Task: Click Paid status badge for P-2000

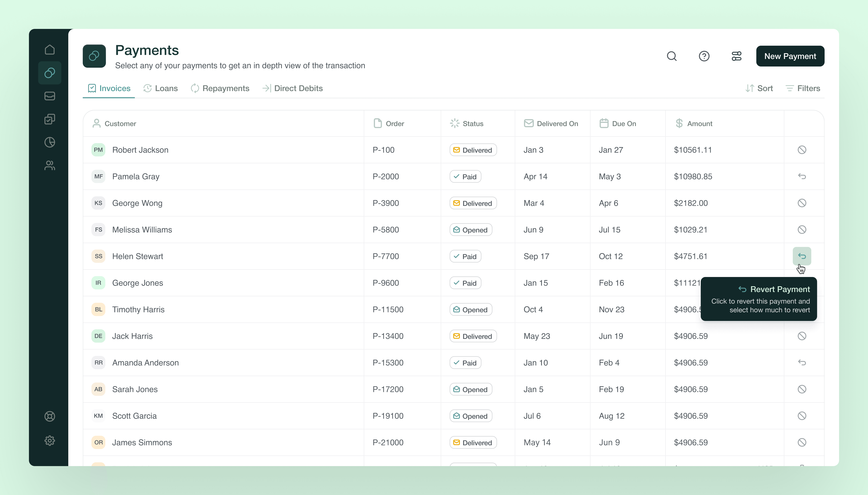Action: point(465,177)
